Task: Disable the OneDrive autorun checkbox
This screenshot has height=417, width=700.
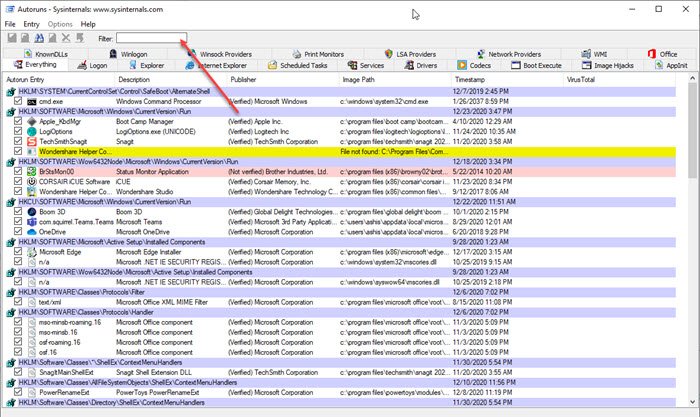Action: pos(18,232)
